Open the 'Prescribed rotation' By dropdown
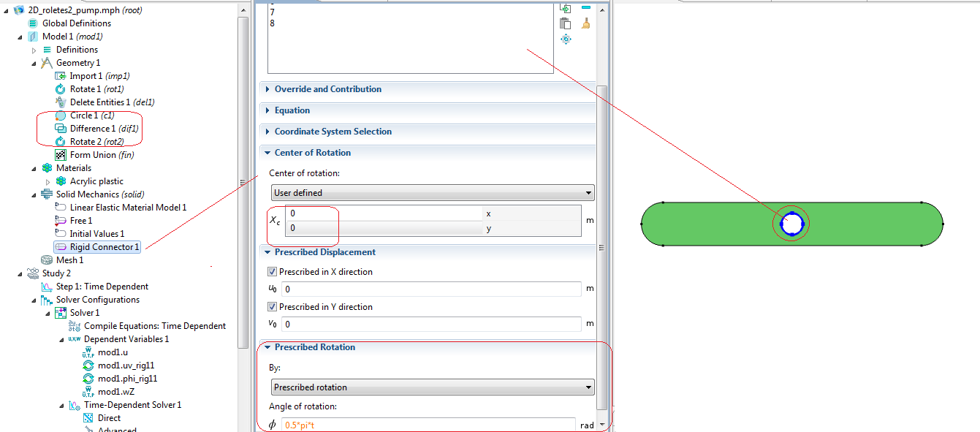This screenshot has height=432, width=980. pyautogui.click(x=433, y=387)
